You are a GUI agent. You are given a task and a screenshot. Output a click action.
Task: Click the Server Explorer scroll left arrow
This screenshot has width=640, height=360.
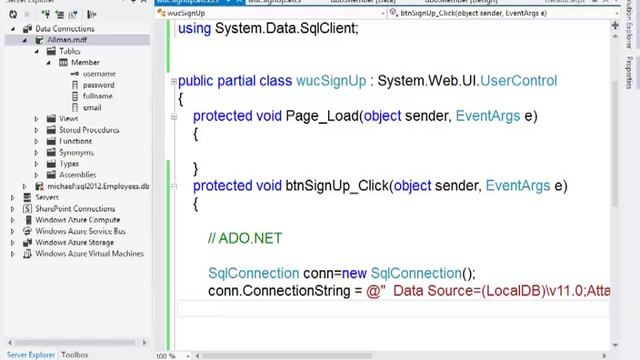pos(10,343)
